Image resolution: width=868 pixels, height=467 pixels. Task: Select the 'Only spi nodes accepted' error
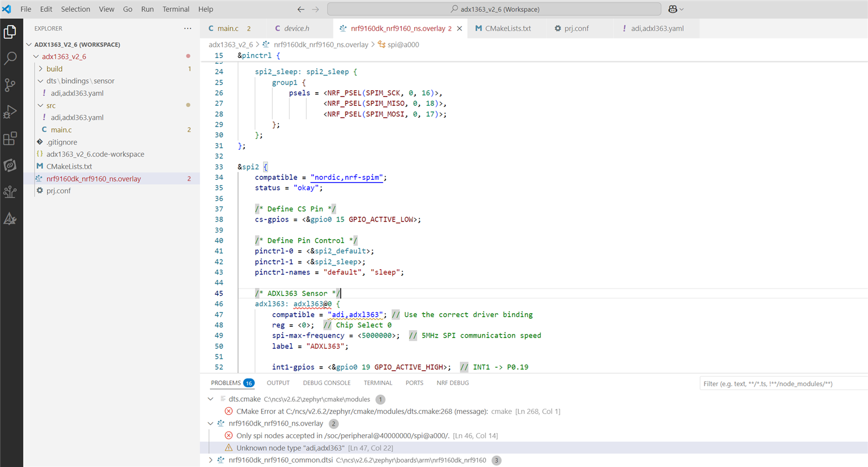[x=534, y=436]
